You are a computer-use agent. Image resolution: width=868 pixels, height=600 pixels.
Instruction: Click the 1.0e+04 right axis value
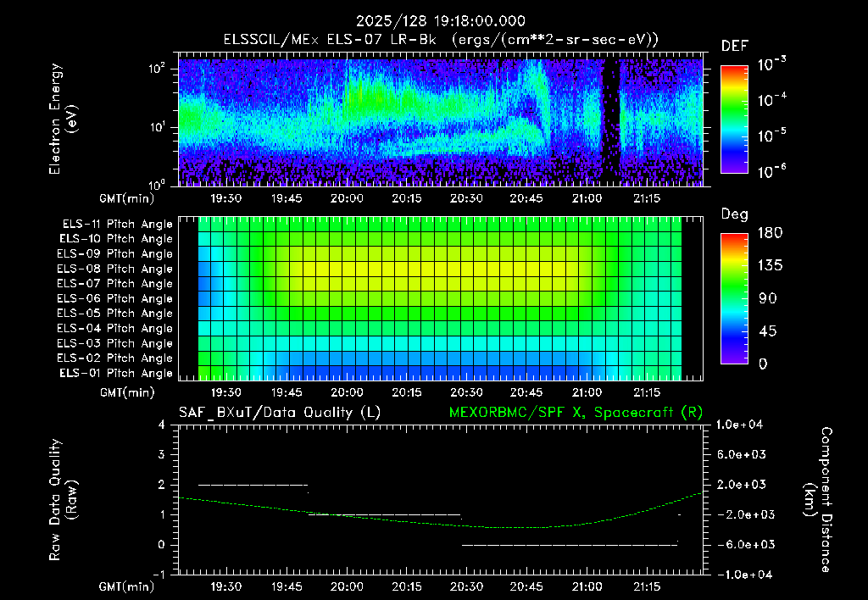[739, 425]
